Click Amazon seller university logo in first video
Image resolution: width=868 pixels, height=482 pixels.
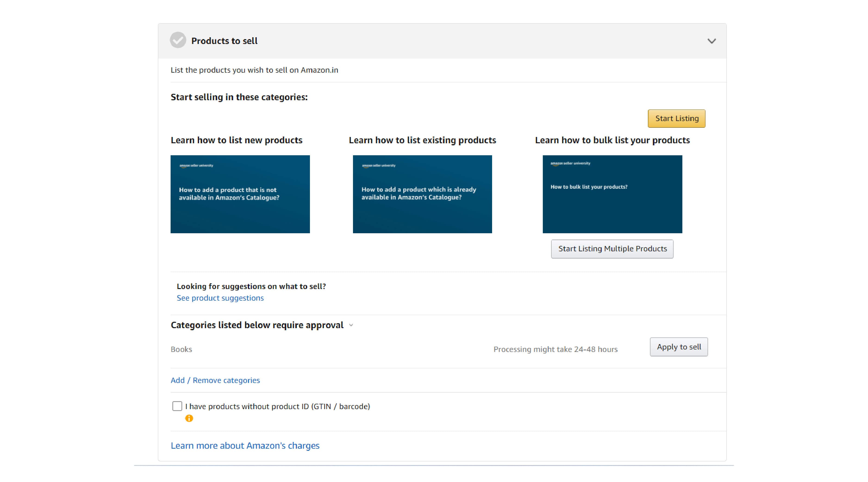(196, 165)
